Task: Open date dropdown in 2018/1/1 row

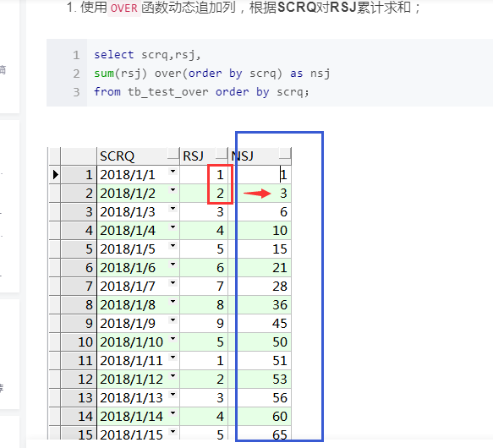Action: [x=173, y=172]
